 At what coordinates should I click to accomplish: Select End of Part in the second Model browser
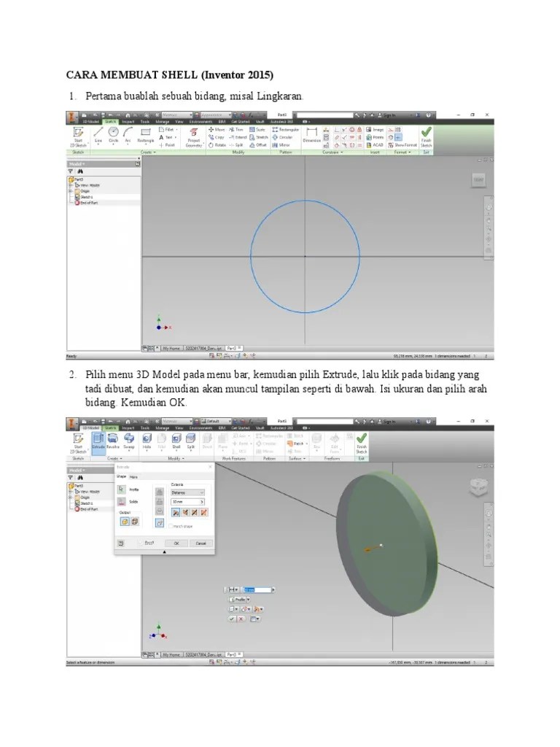[x=86, y=509]
